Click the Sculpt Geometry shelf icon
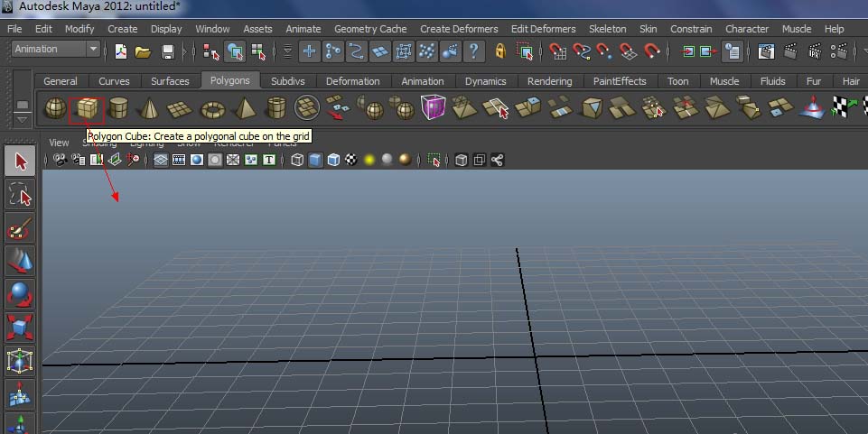The image size is (868, 434). pos(812,107)
